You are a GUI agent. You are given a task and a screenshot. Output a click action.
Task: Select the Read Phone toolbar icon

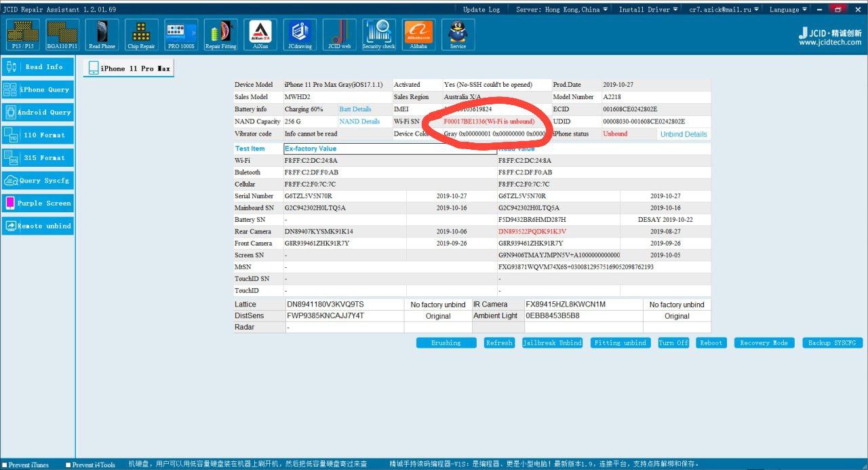pyautogui.click(x=102, y=34)
